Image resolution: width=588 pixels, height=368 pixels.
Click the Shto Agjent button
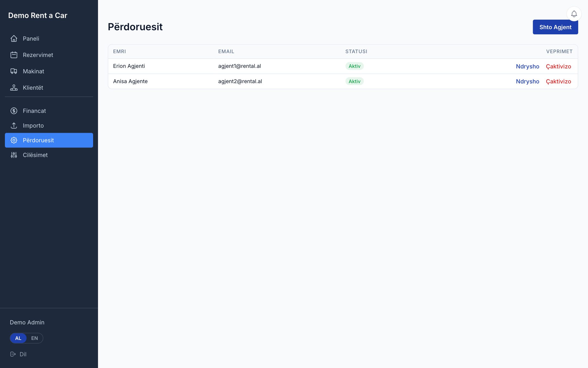point(555,27)
